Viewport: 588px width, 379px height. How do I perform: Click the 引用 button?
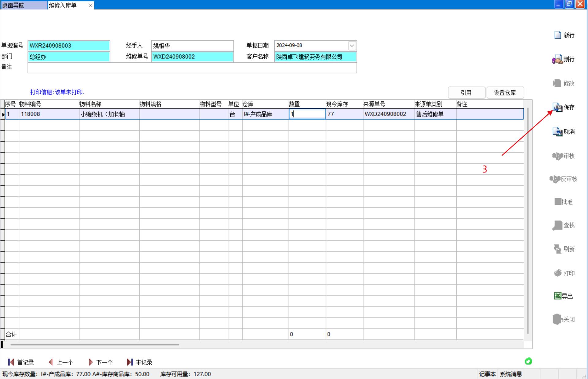click(466, 93)
